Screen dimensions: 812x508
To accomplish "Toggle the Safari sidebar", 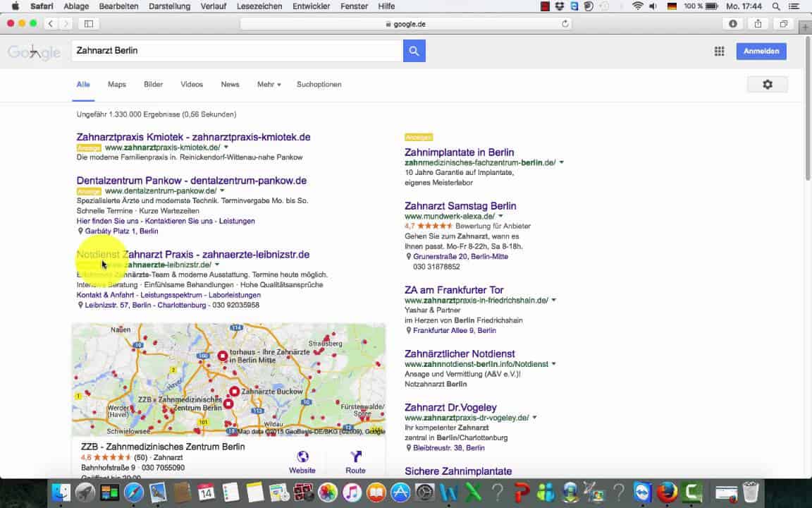I will point(89,24).
